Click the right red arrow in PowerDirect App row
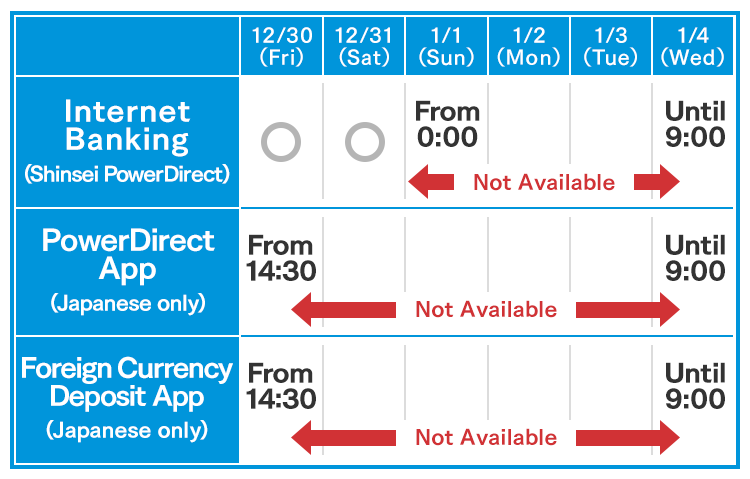 pyautogui.click(x=626, y=310)
